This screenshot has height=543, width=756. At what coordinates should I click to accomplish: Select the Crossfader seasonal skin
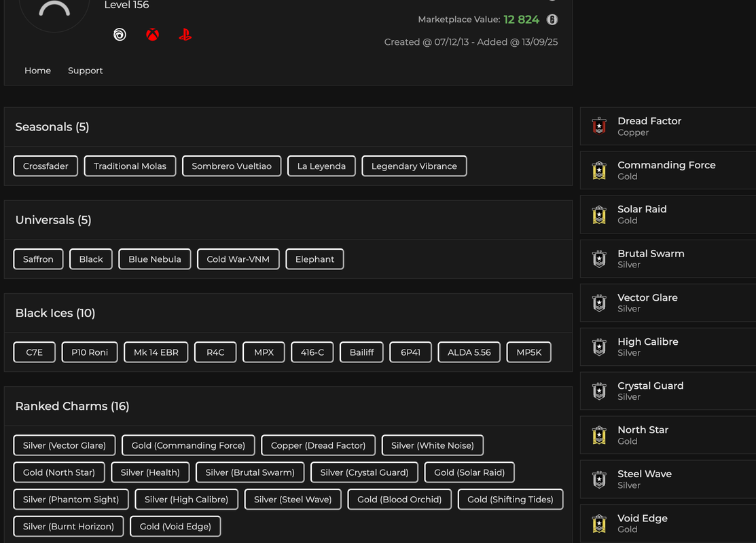coord(46,166)
